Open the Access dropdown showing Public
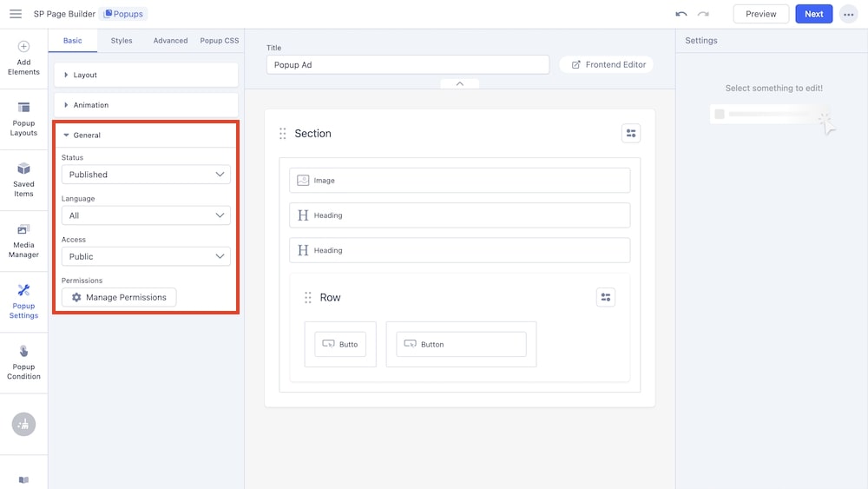868x489 pixels. (x=146, y=256)
